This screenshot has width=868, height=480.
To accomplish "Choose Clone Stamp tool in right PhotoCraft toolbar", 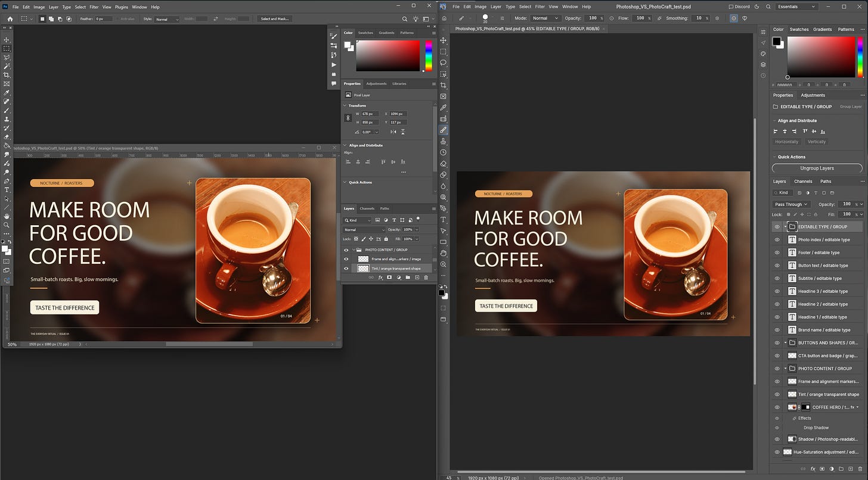I will pyautogui.click(x=443, y=141).
